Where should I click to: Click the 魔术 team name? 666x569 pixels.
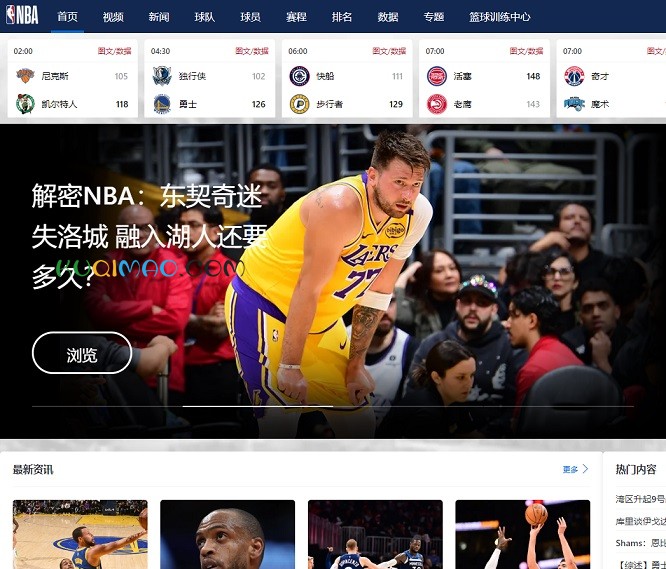[600, 104]
